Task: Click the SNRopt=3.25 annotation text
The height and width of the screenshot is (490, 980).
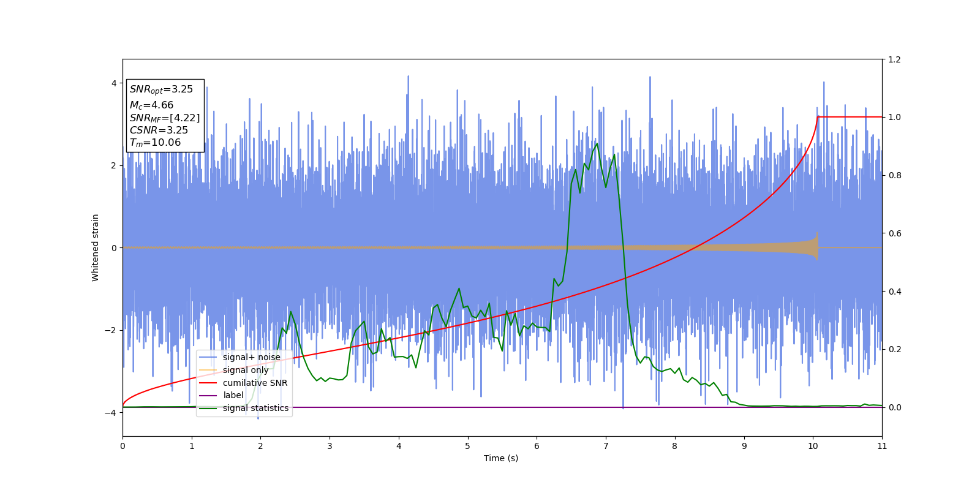Action: (161, 89)
